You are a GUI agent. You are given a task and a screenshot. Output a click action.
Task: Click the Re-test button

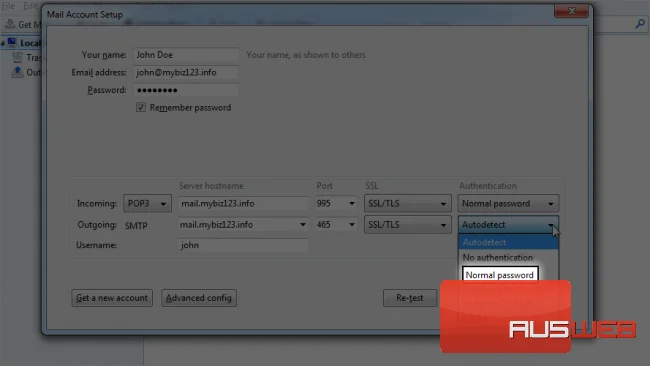pos(410,298)
